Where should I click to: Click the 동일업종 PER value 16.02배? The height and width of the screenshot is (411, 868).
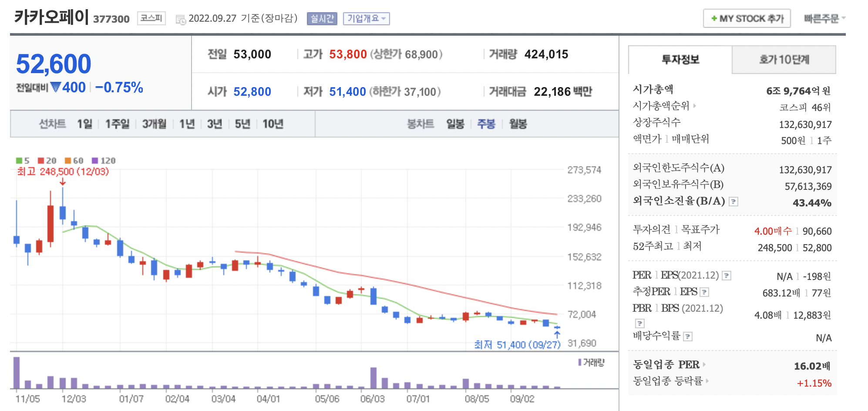pos(812,366)
